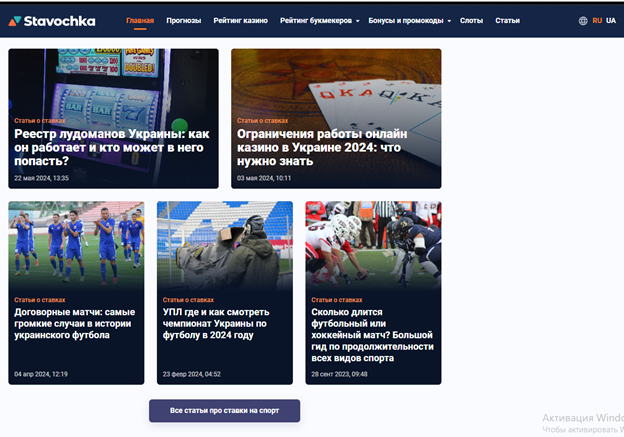Click the Все статьи про ставки на спорт button
The width and height of the screenshot is (624, 437).
click(x=224, y=411)
